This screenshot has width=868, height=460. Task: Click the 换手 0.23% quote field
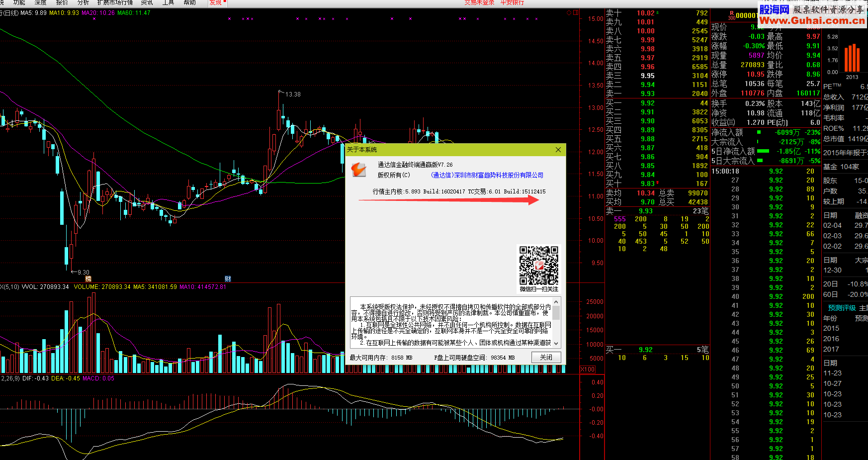[x=738, y=104]
